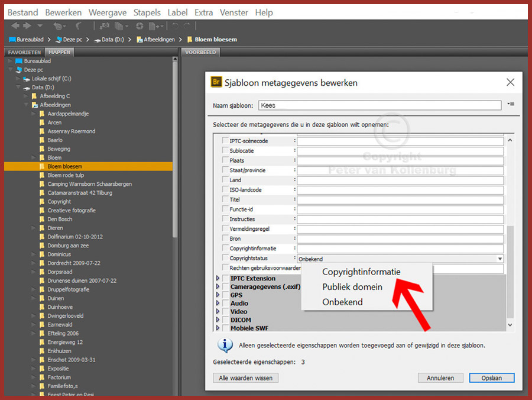Go back with the left arrow toolbar icon
532x400 pixels.
coord(15,25)
